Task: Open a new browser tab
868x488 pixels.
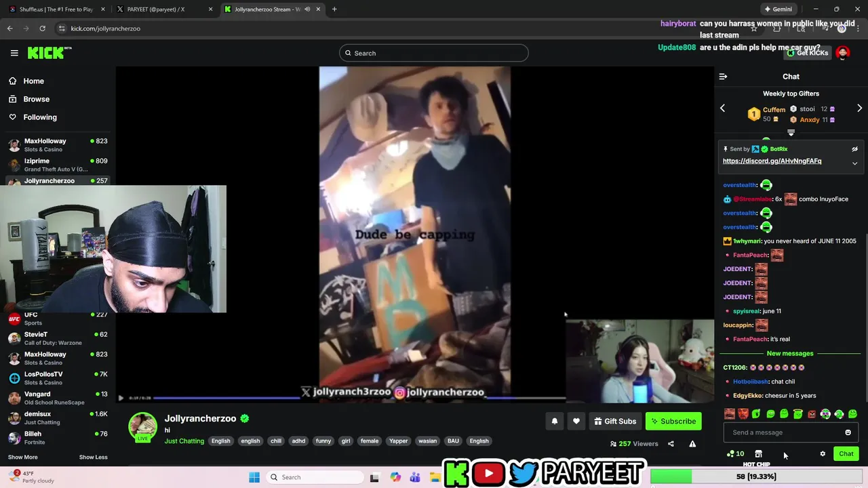Action: click(x=334, y=9)
